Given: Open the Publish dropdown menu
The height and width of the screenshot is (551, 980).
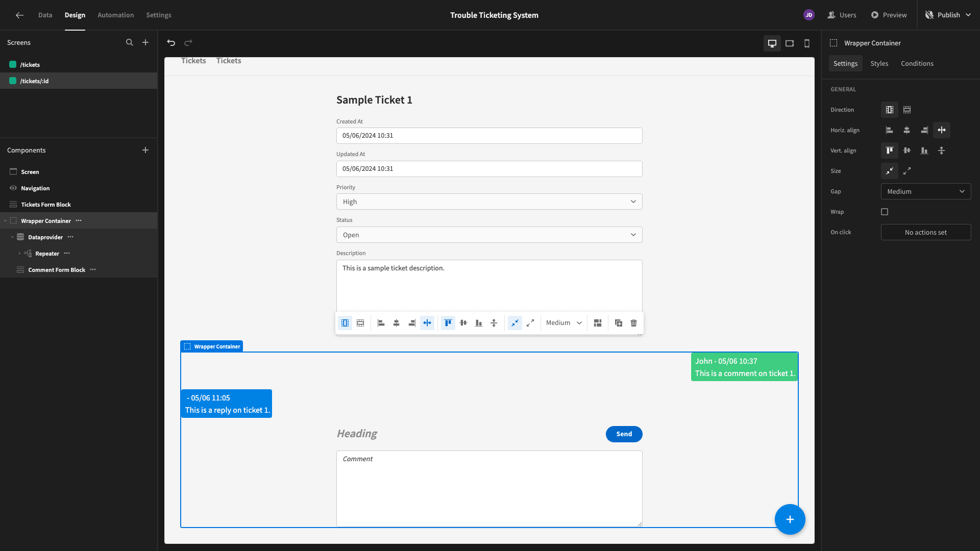Looking at the screenshot, I should [948, 15].
